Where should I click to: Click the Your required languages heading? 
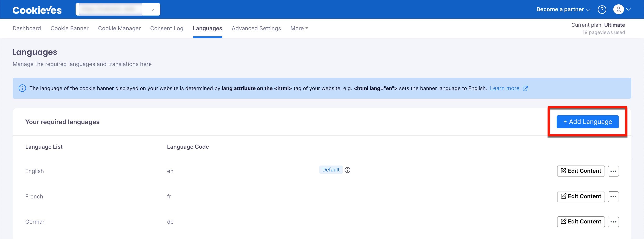[x=62, y=122]
